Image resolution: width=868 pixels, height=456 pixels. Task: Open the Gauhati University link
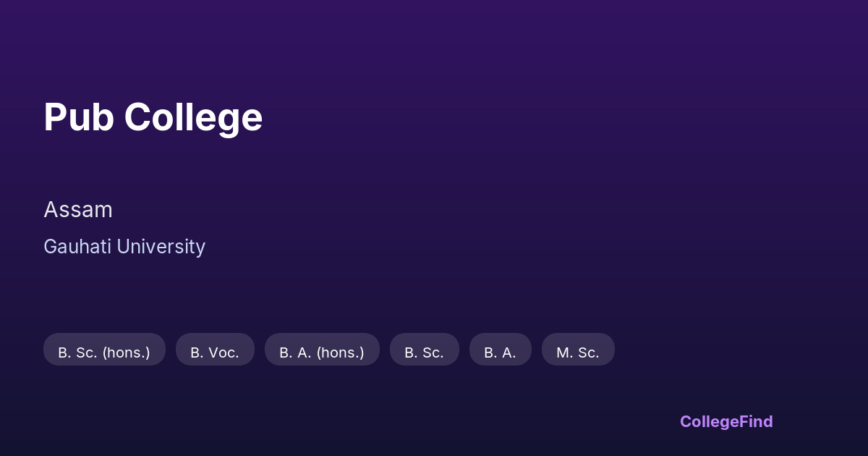[x=124, y=247]
